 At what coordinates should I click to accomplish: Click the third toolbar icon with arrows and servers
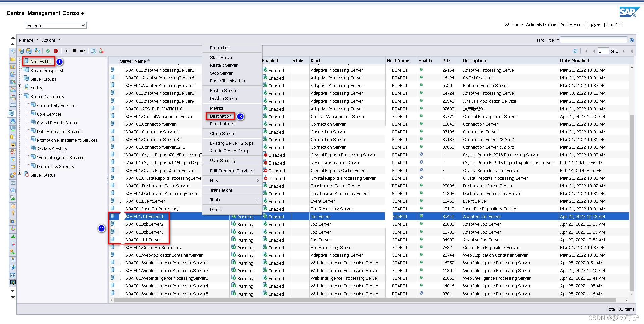click(x=37, y=51)
